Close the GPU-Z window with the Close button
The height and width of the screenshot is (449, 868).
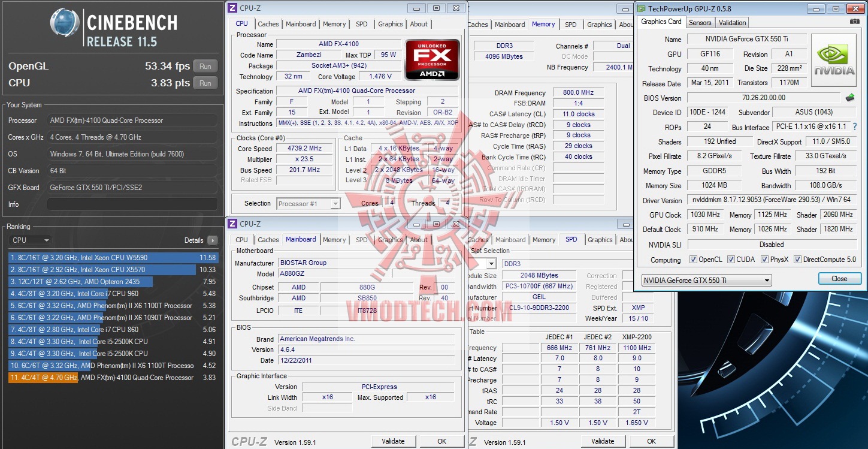839,279
